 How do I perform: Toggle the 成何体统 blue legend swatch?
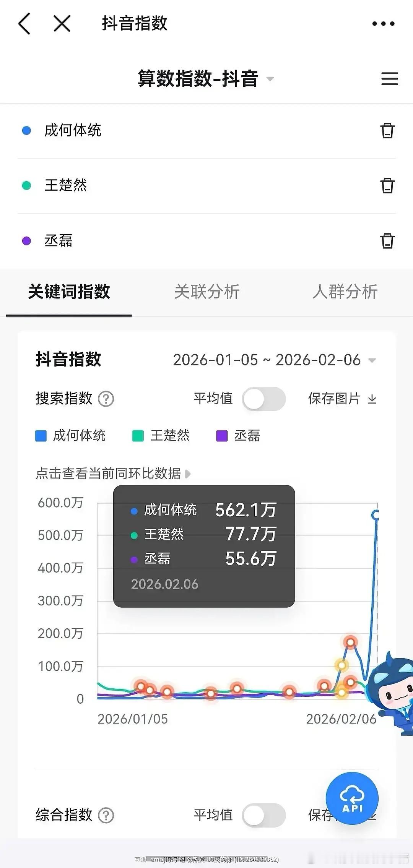41,436
